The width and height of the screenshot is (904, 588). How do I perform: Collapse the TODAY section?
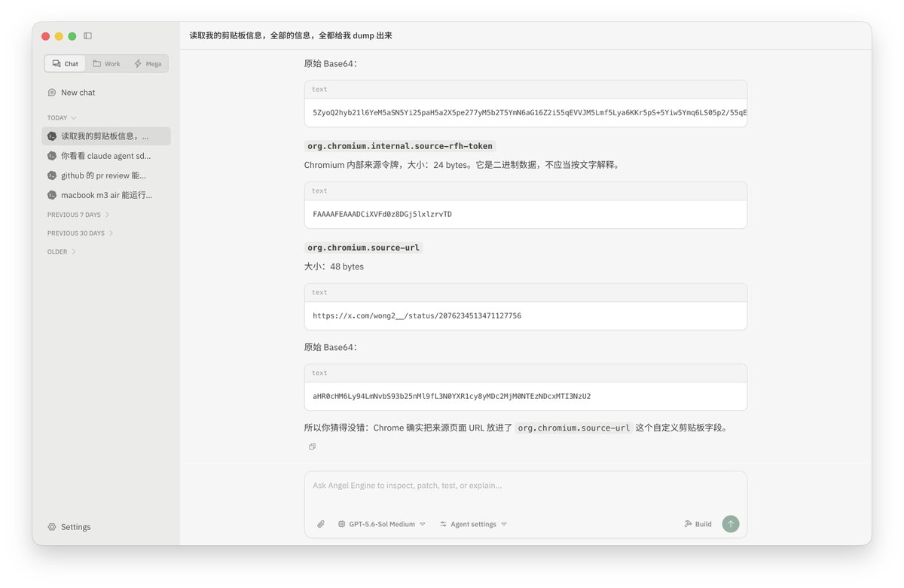(x=62, y=118)
